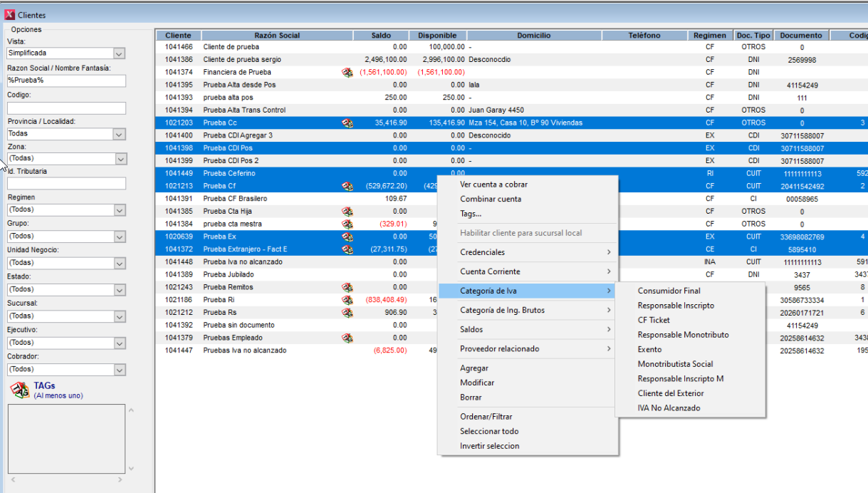Click tag icon on Pruebas Empleado row
The height and width of the screenshot is (493, 868).
347,338
